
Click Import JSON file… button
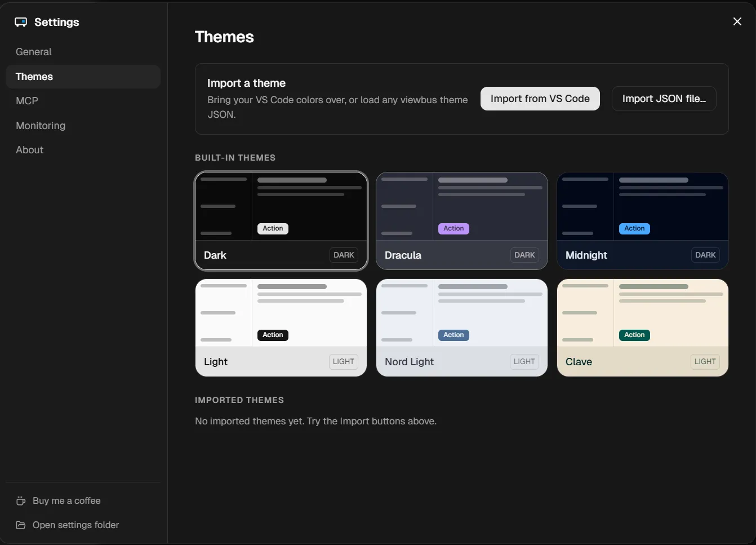pyautogui.click(x=664, y=99)
